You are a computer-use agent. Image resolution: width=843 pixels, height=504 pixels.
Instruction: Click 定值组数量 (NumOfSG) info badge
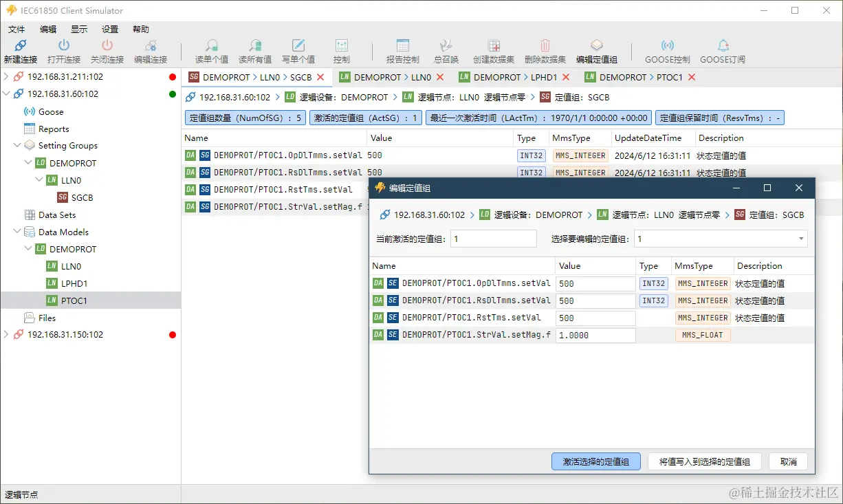[x=245, y=118]
